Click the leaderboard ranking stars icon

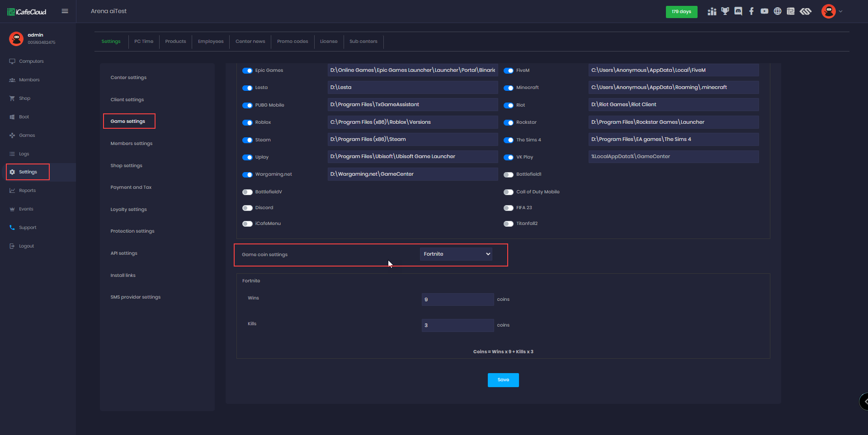712,11
